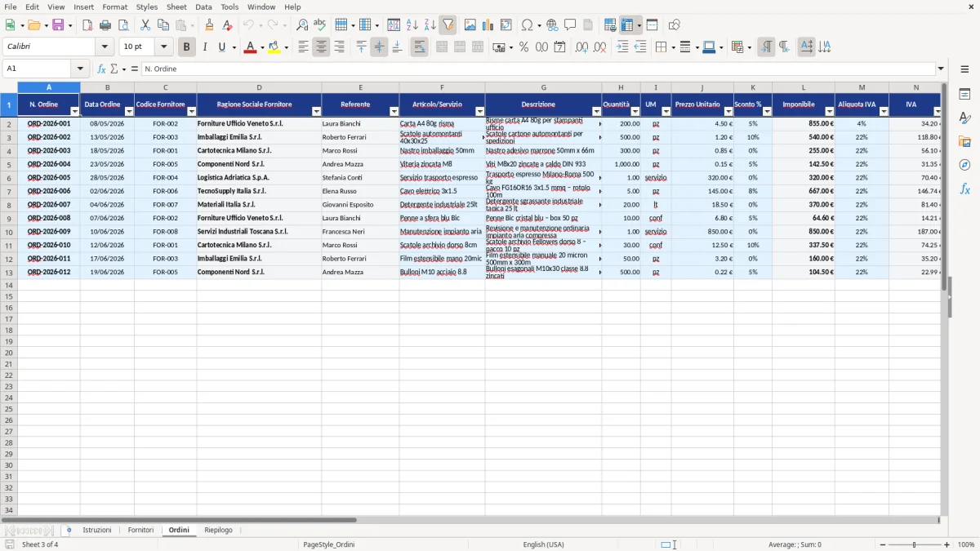Image resolution: width=980 pixels, height=551 pixels.
Task: Run the spelling check
Action: (x=319, y=25)
